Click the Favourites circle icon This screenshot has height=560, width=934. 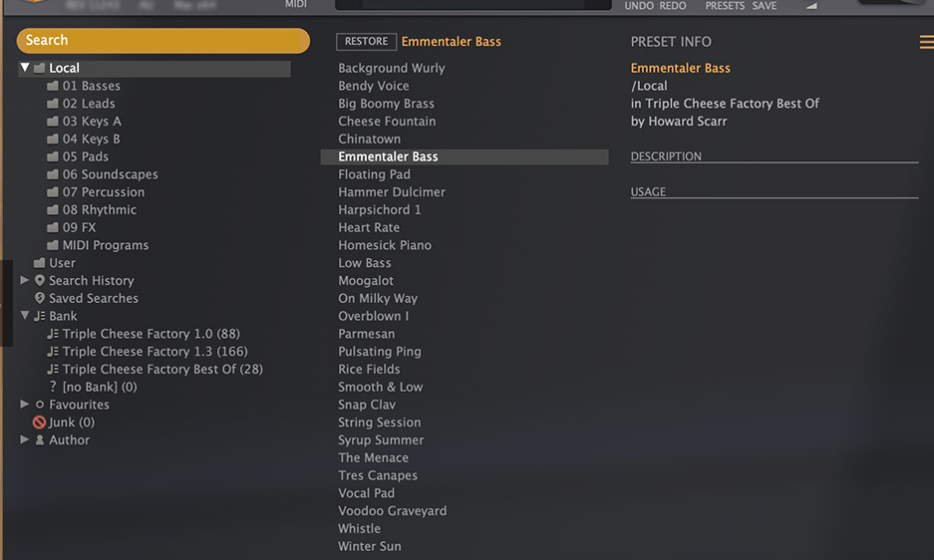point(40,405)
